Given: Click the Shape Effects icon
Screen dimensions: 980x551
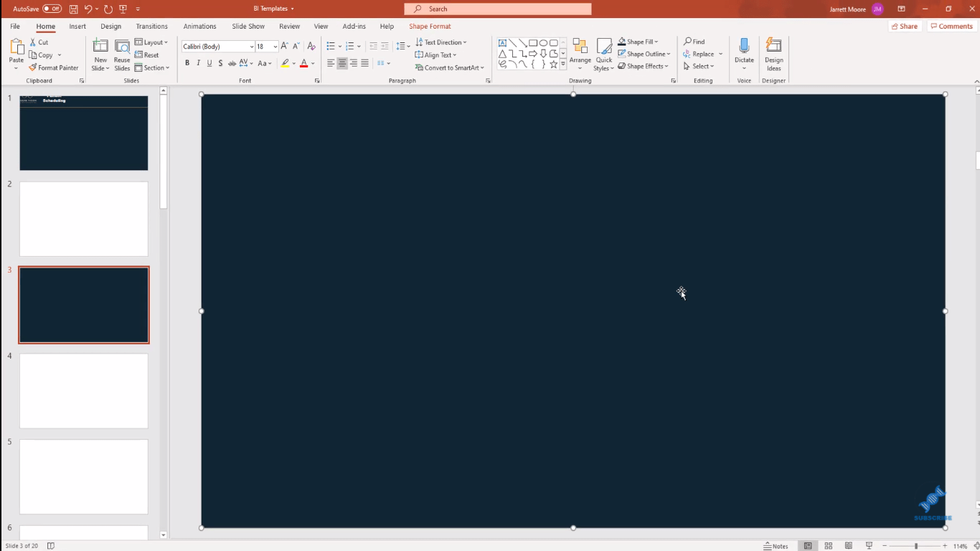Looking at the screenshot, I should 622,67.
